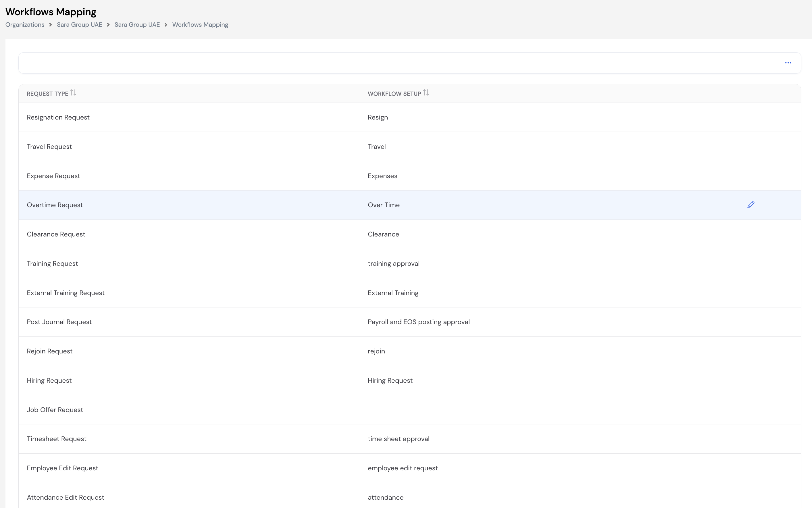Click the employee edit request workflow value
Viewport: 812px width, 508px height.
(403, 468)
